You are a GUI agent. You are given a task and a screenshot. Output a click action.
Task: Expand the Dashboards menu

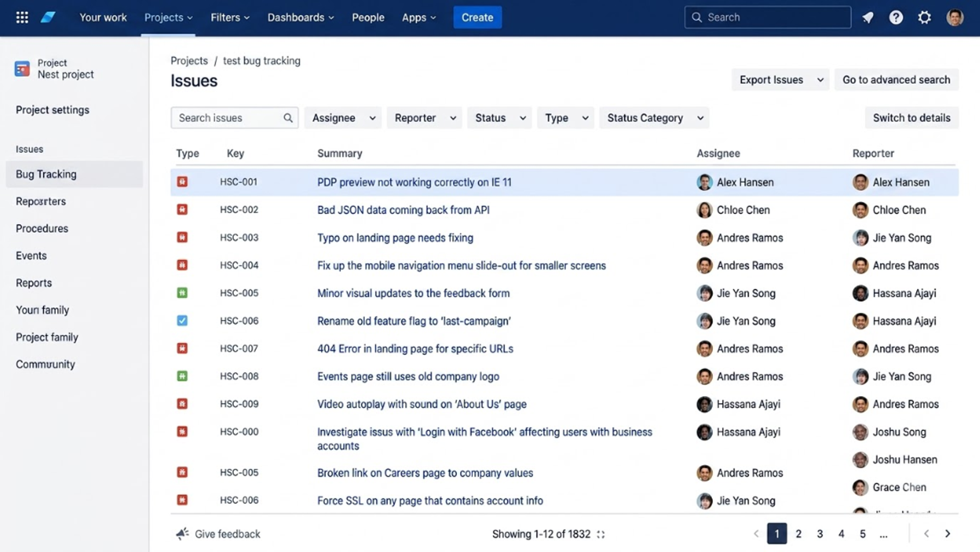point(301,17)
